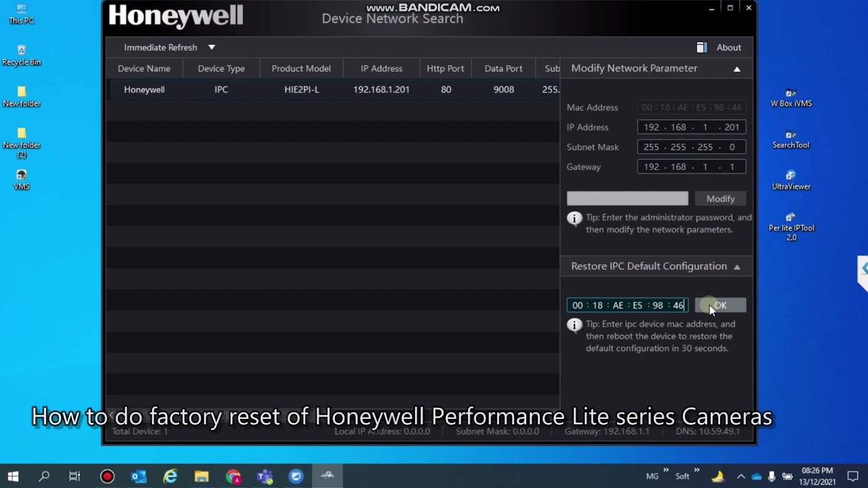The width and height of the screenshot is (868, 488).
Task: Sort by Data Port column header
Action: click(x=503, y=68)
